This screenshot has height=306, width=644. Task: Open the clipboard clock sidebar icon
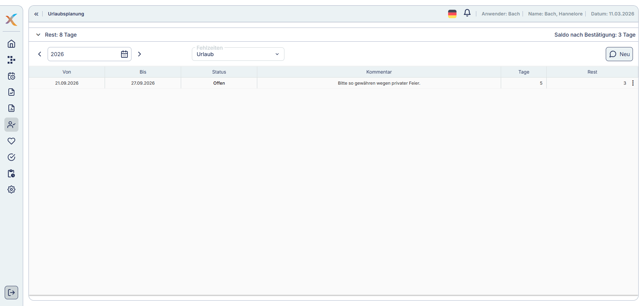[x=11, y=174]
